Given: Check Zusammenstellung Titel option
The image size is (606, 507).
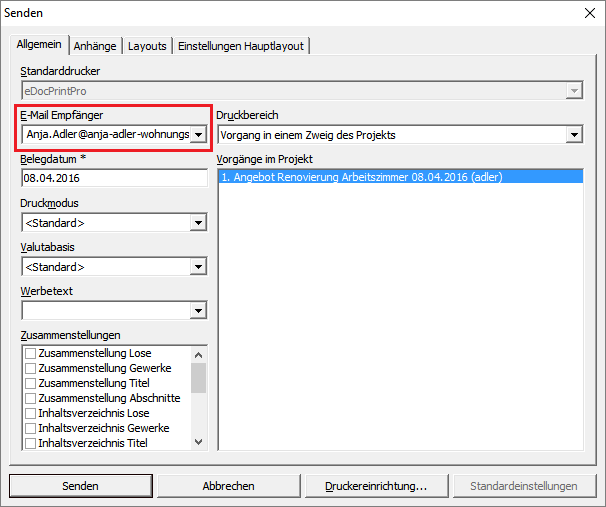Looking at the screenshot, I should coord(31,383).
